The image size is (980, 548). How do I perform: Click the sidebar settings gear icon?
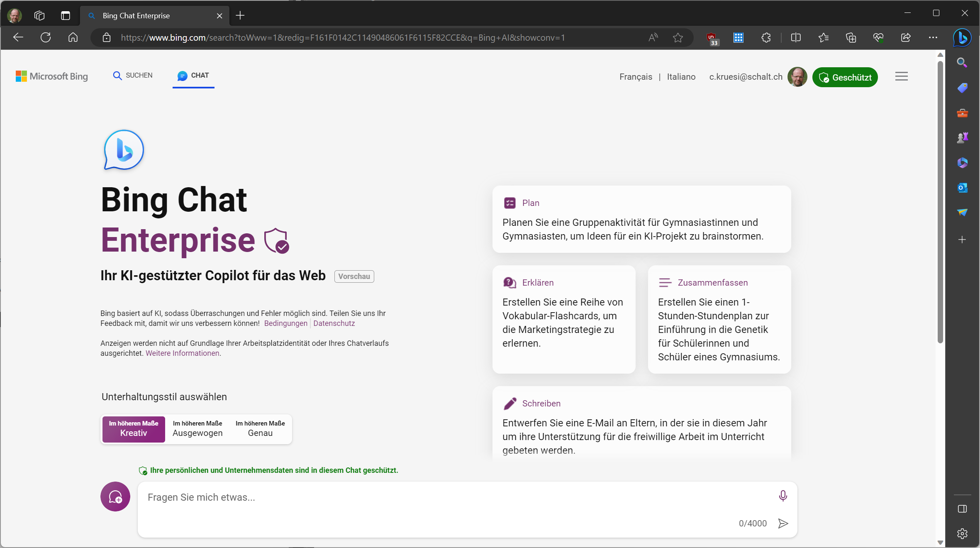[962, 533]
